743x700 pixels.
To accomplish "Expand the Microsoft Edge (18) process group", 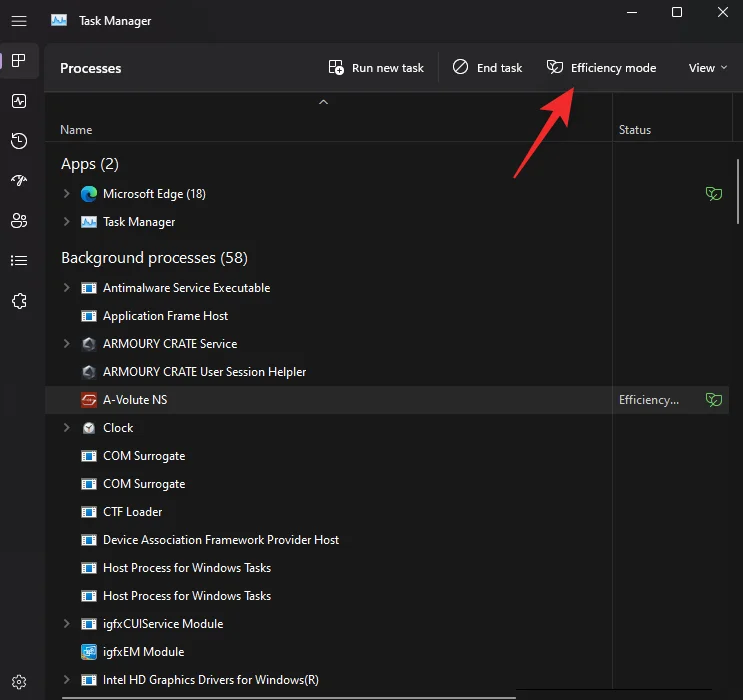I will click(66, 193).
